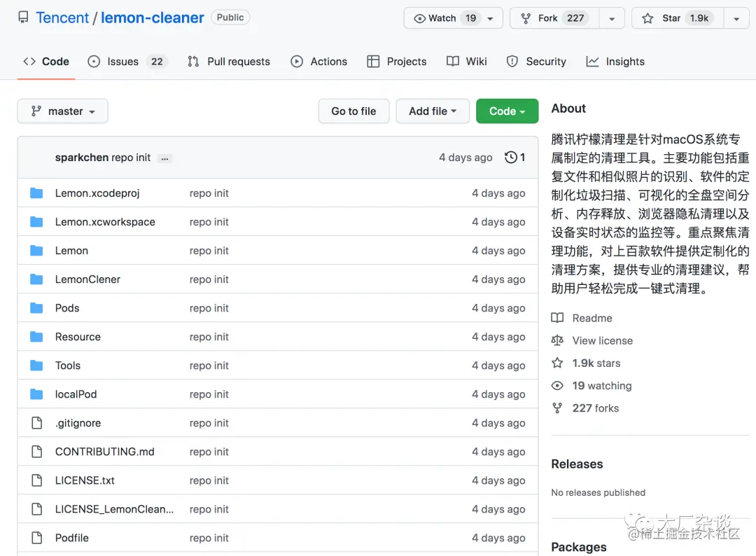Click the Issues circle icon

(x=94, y=62)
